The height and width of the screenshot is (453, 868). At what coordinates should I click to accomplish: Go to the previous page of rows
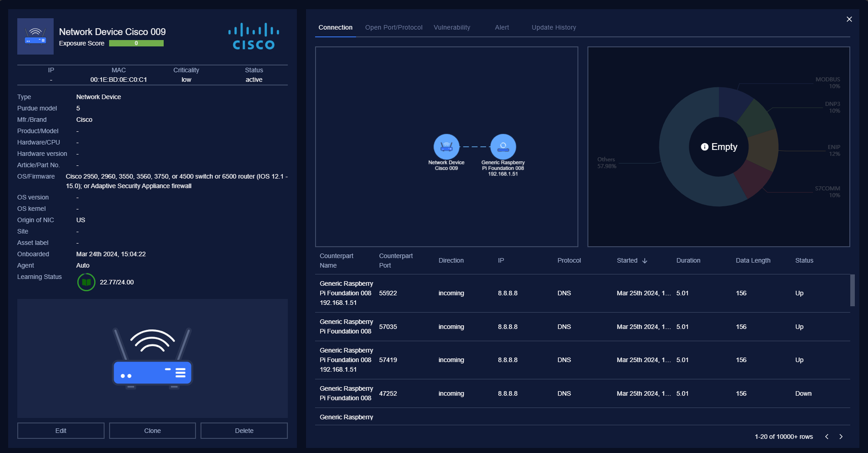tap(827, 437)
